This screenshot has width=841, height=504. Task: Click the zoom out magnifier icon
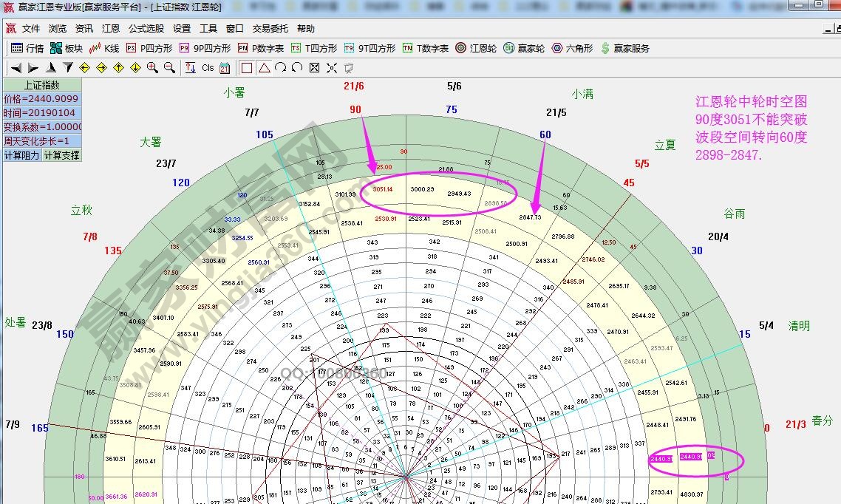[x=169, y=67]
